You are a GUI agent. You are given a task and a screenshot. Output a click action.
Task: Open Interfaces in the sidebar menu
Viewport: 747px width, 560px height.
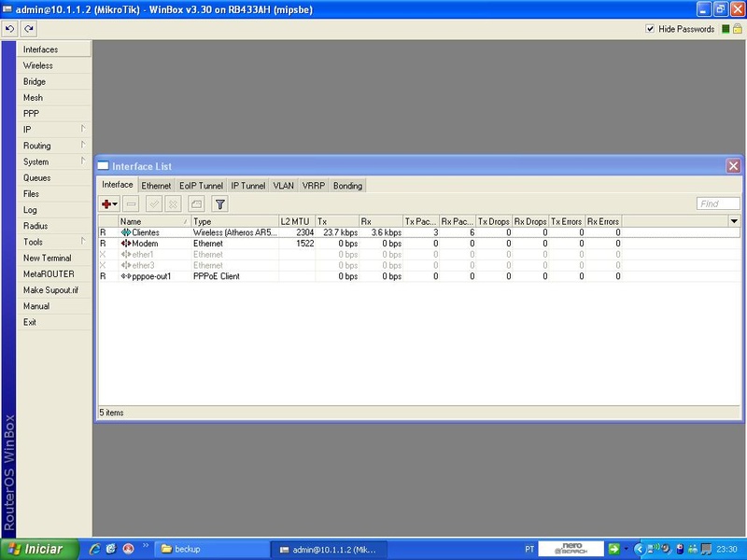54,49
